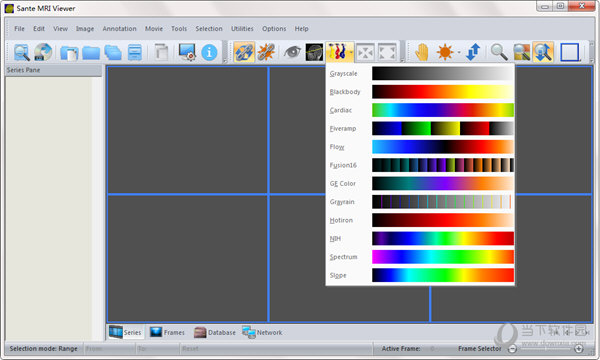Image resolution: width=600 pixels, height=360 pixels.
Task: Switch to the Database tab
Action: (x=215, y=332)
